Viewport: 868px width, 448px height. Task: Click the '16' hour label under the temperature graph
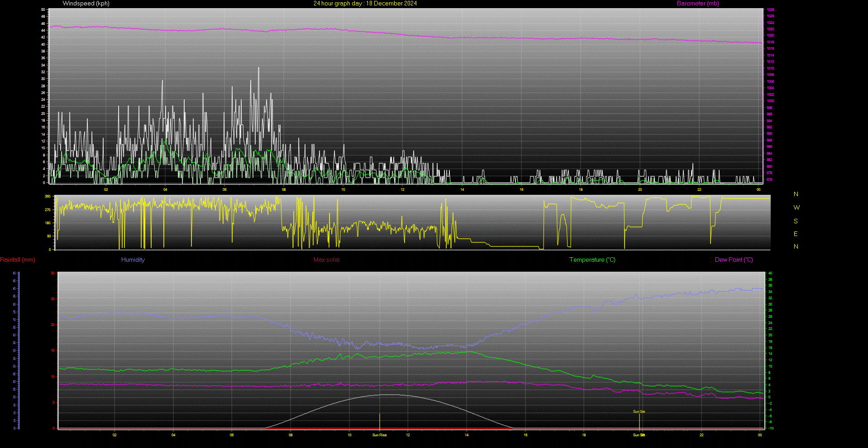tap(525, 435)
